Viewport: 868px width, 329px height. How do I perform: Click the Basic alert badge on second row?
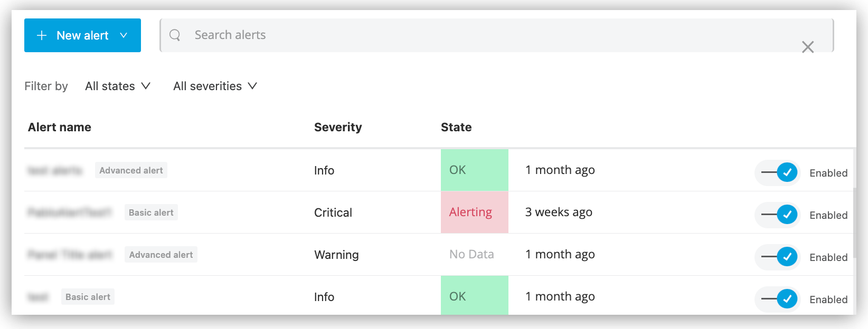pos(151,212)
